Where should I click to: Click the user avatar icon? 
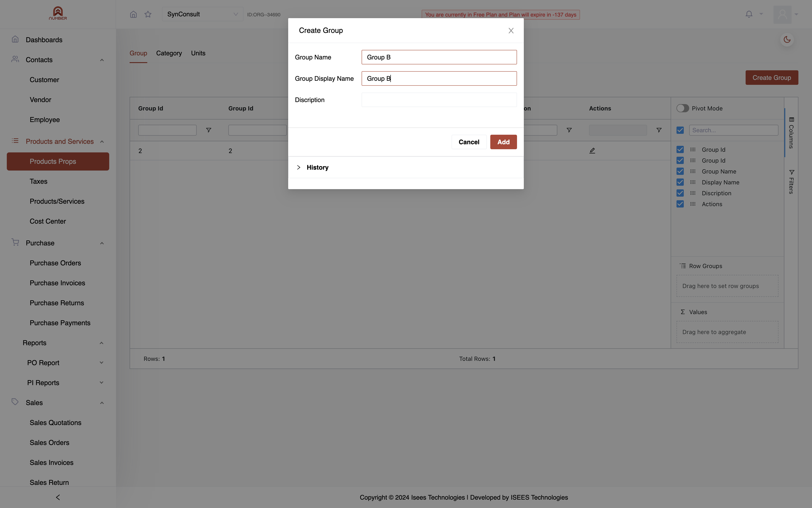coord(782,15)
